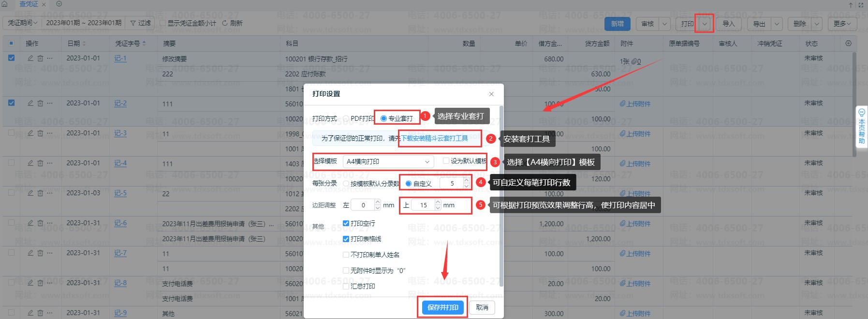The width and height of the screenshot is (868, 319).
Task: Open more actions for voucher 记-5
Action: click(x=50, y=193)
